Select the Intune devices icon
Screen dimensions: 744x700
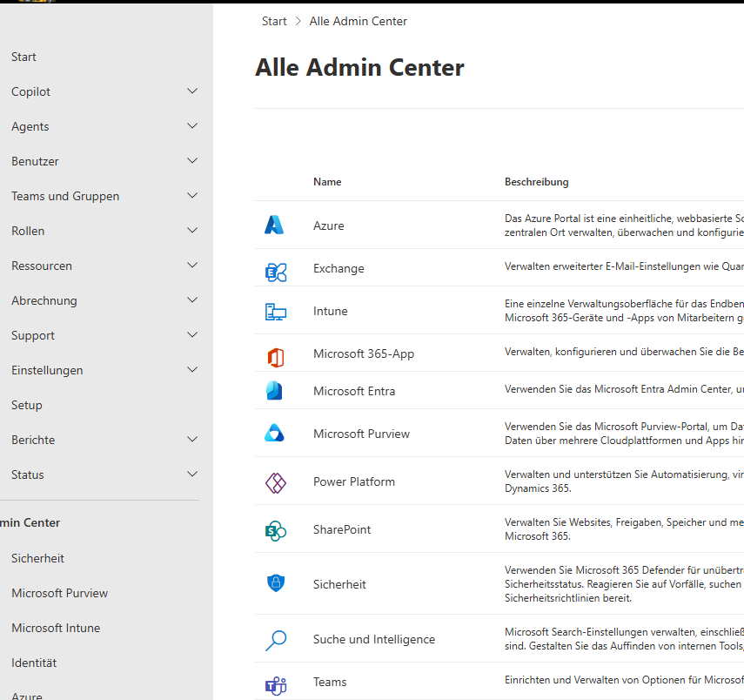(x=275, y=312)
